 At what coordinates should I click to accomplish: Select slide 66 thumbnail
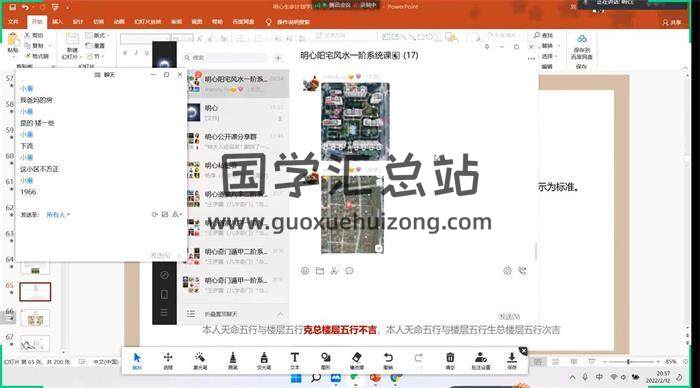[x=35, y=318]
